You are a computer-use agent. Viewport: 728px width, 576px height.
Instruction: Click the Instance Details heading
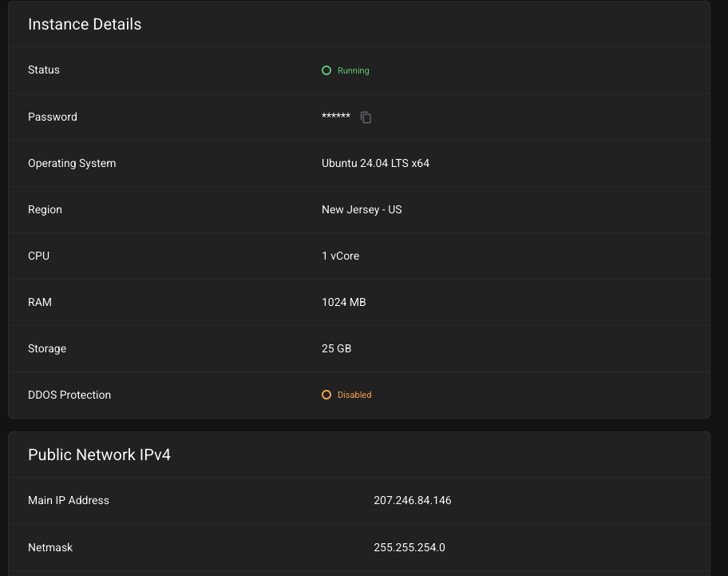click(85, 24)
